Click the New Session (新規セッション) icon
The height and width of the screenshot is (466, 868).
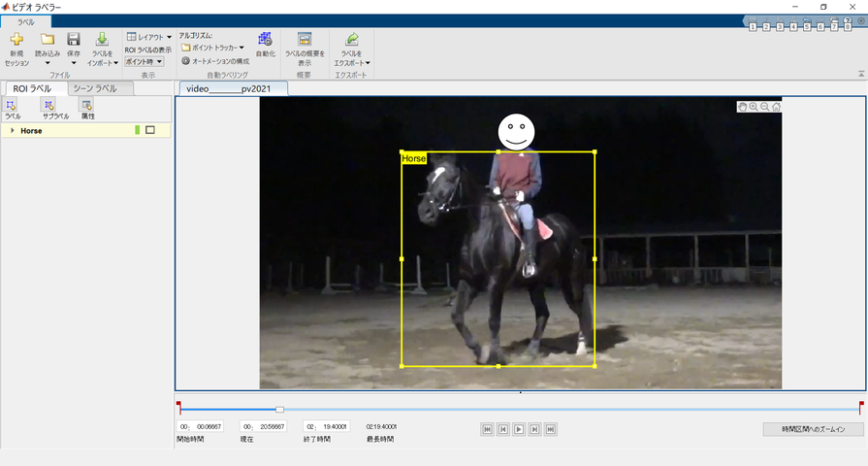[x=16, y=40]
